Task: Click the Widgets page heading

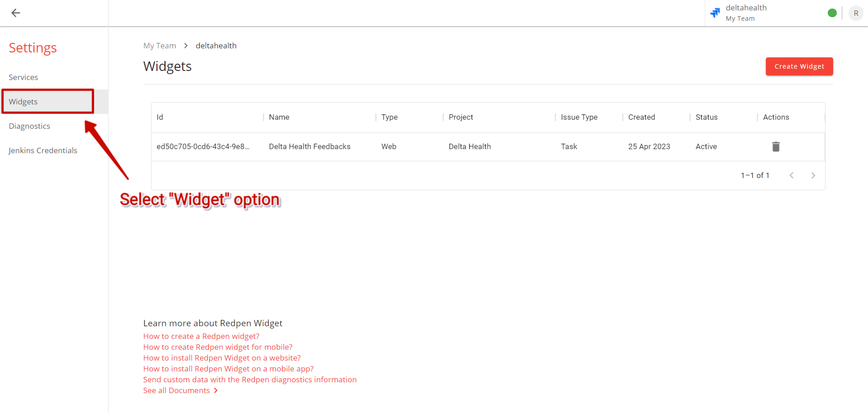Action: [x=167, y=66]
